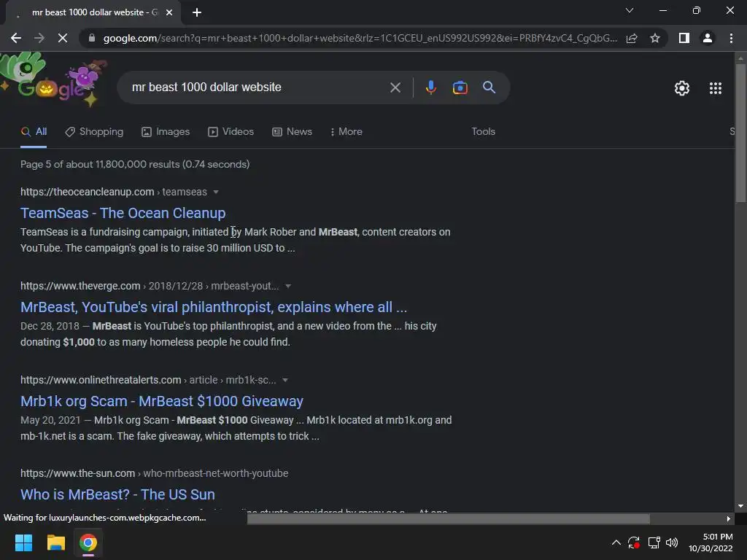Image resolution: width=747 pixels, height=560 pixels.
Task: Go forward one page in Chrome
Action: (x=39, y=38)
